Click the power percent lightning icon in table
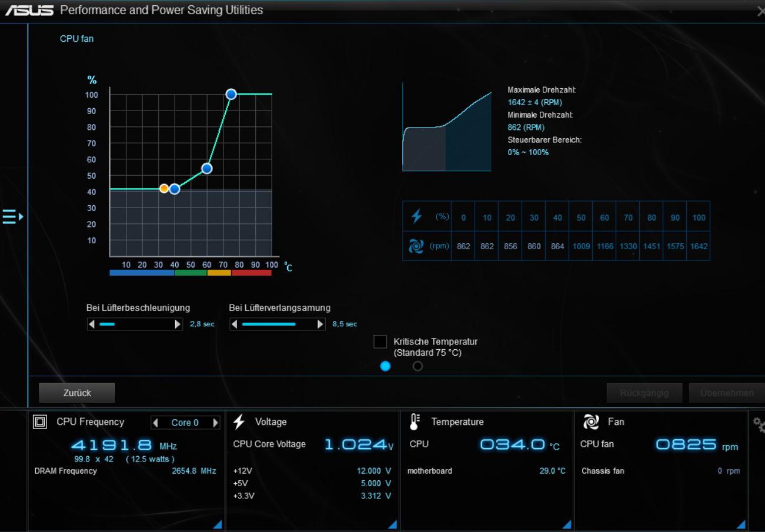 coord(416,217)
